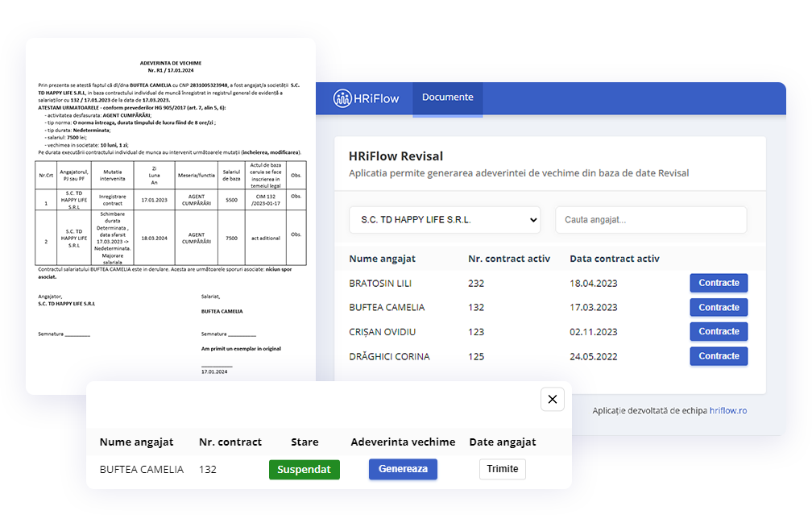This screenshot has height=527, width=812.
Task: Click contract date 18.04.2023
Action: [594, 284]
